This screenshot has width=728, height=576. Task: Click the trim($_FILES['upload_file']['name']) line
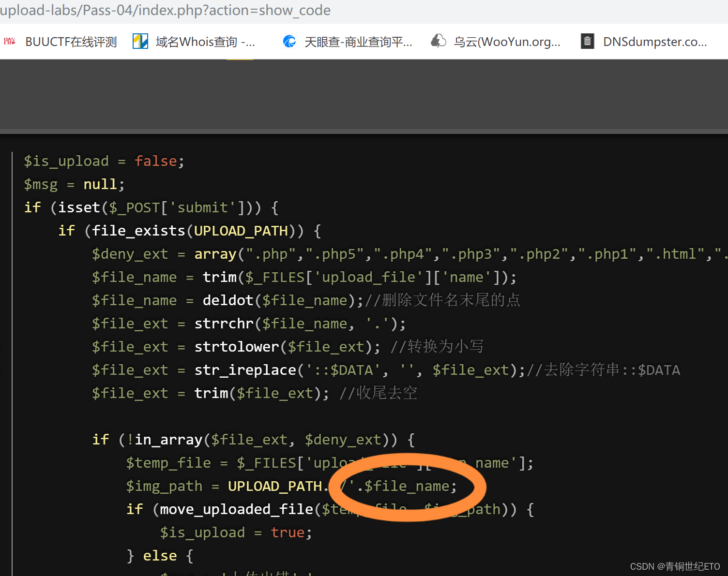coord(304,277)
